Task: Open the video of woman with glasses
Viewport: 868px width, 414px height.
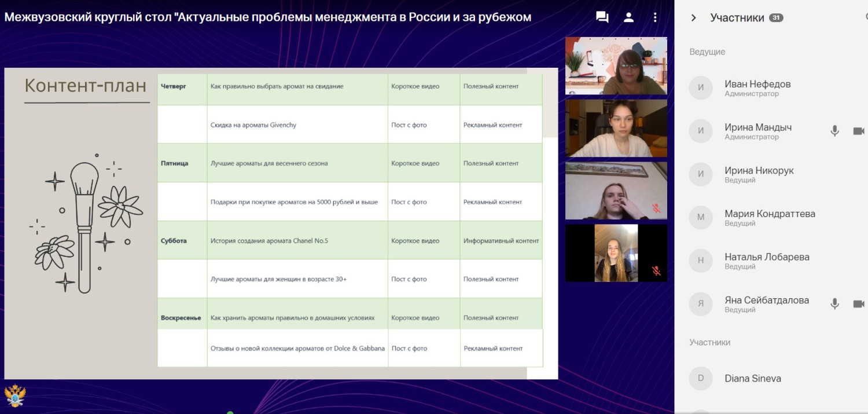Action: (x=616, y=65)
